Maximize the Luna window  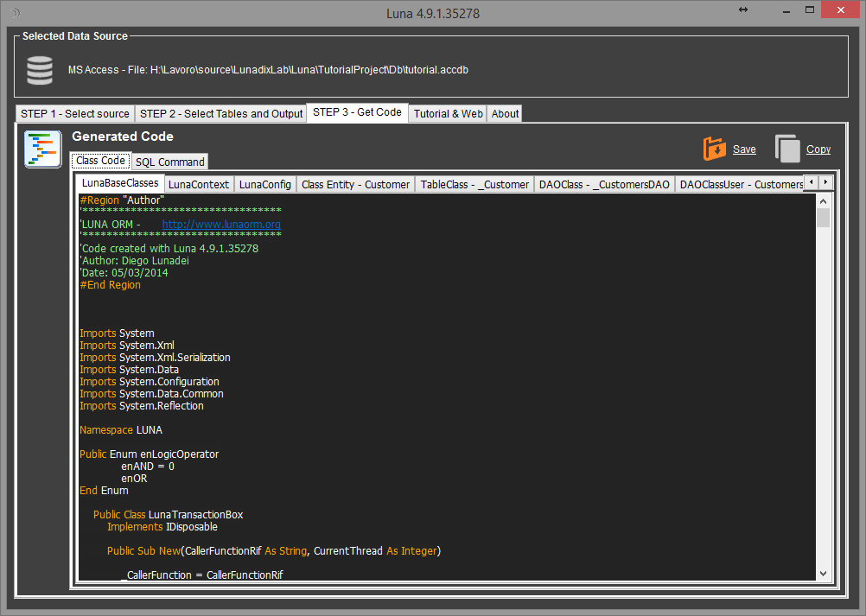click(810, 10)
